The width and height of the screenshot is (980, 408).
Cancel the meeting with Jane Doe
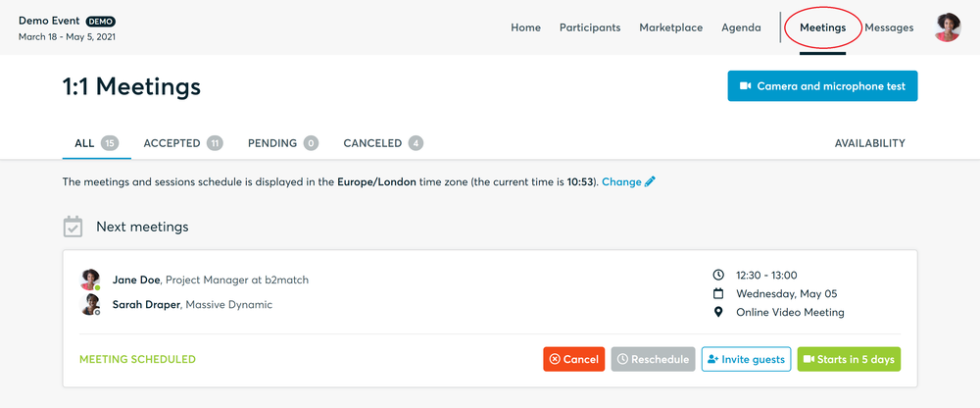[574, 359]
